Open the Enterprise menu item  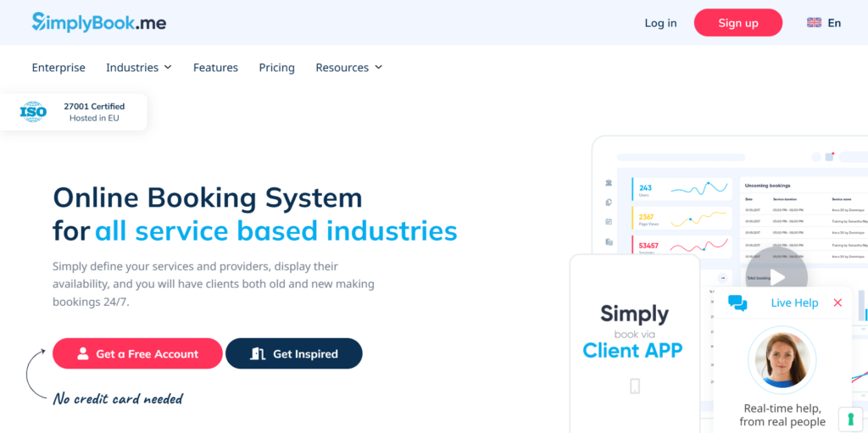click(58, 68)
